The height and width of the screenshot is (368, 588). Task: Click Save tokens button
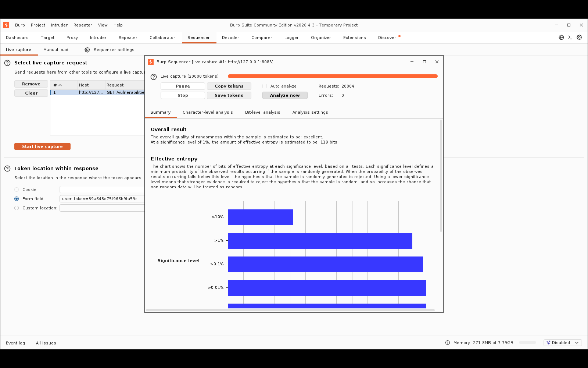click(229, 95)
